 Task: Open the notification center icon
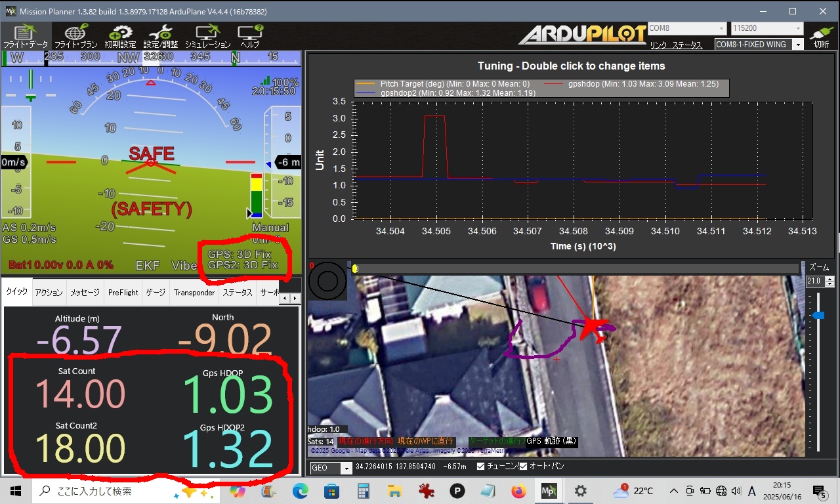(819, 491)
